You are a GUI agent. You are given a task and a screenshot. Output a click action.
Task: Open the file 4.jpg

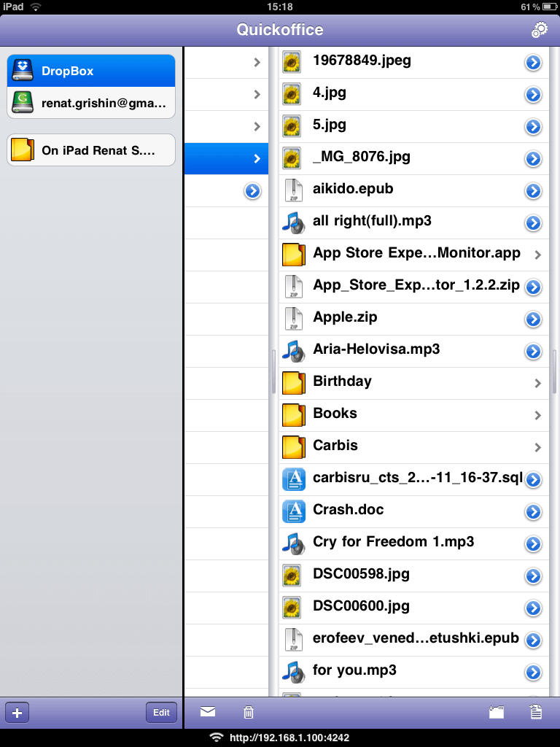(x=414, y=94)
